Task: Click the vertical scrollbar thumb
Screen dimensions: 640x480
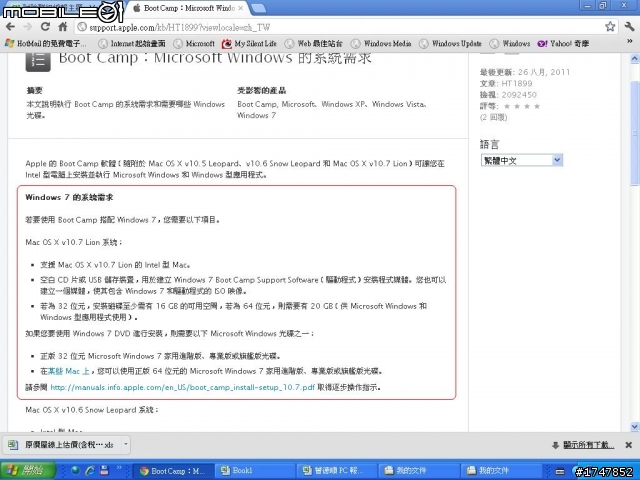Action: tap(634, 133)
